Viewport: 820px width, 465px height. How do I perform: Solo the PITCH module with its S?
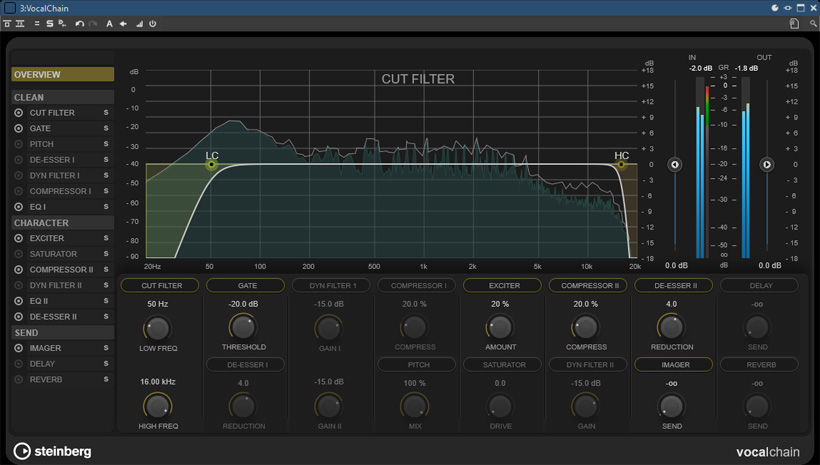click(106, 144)
